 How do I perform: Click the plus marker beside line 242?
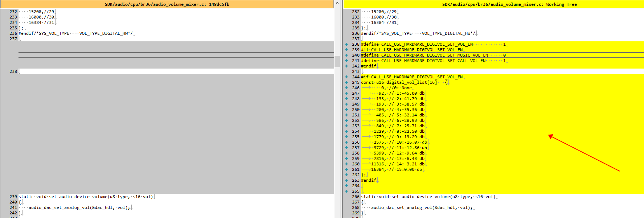pyautogui.click(x=346, y=66)
